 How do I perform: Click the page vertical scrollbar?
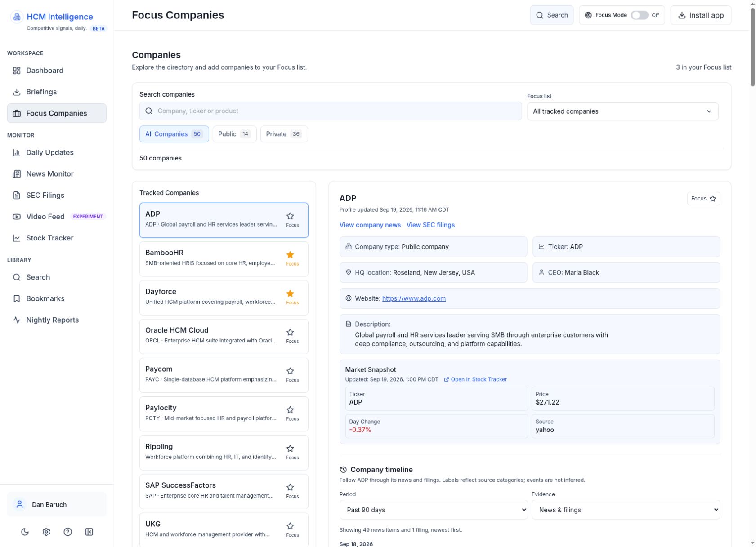coord(752,47)
